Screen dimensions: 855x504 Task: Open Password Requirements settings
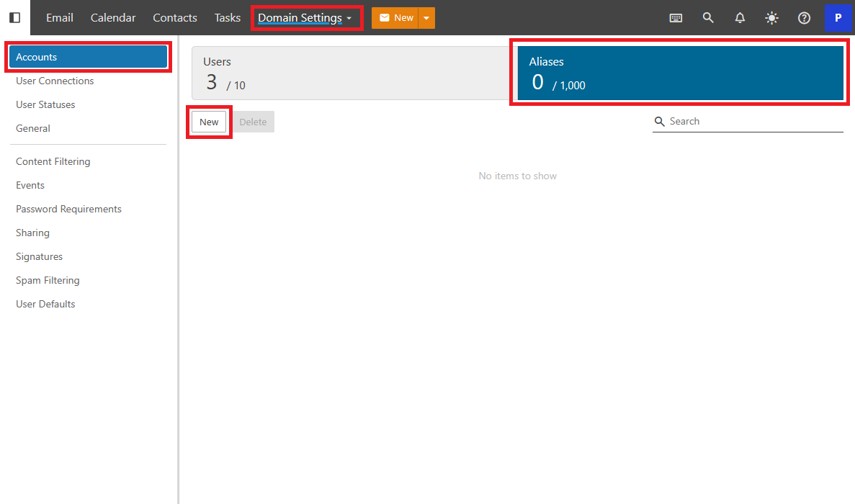(68, 209)
